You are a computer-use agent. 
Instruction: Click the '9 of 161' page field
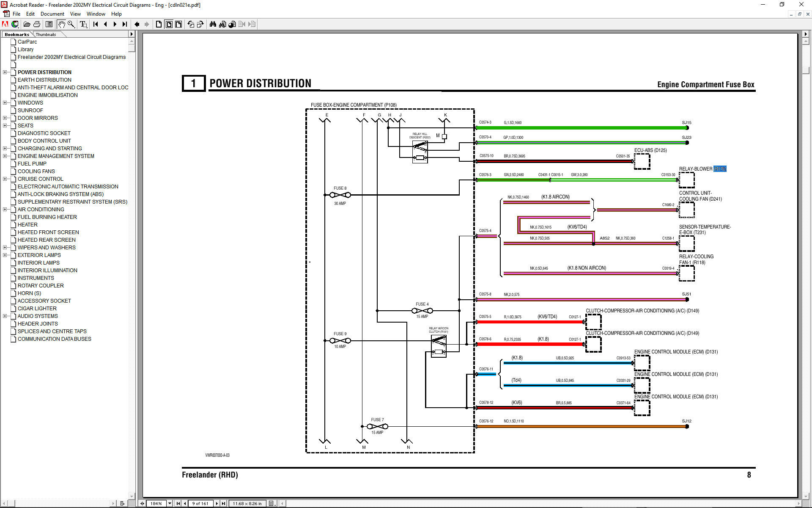(201, 503)
